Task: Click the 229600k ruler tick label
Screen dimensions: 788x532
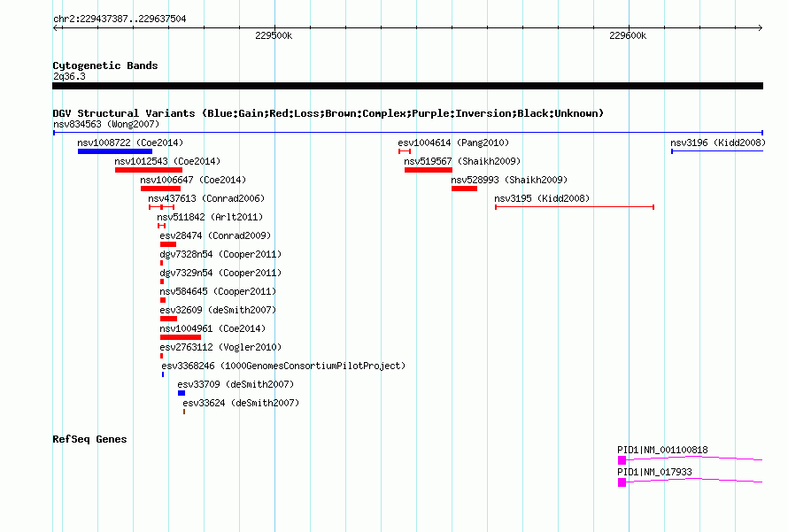Action: coord(629,35)
